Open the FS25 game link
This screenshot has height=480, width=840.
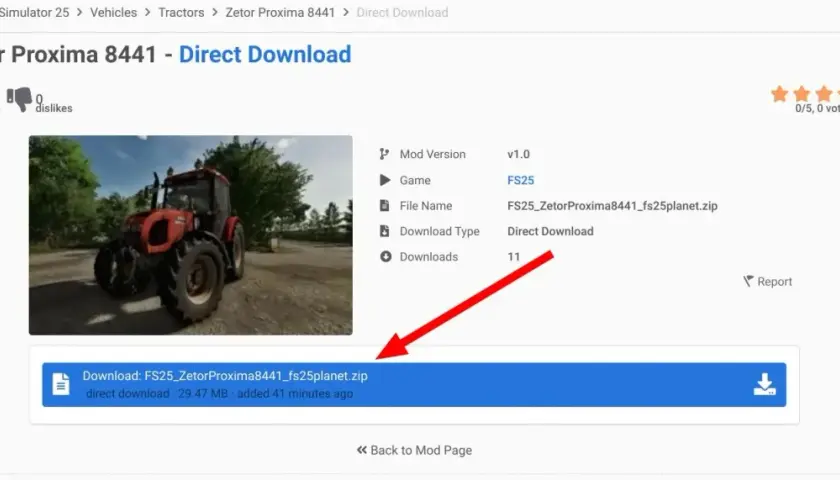(x=521, y=180)
